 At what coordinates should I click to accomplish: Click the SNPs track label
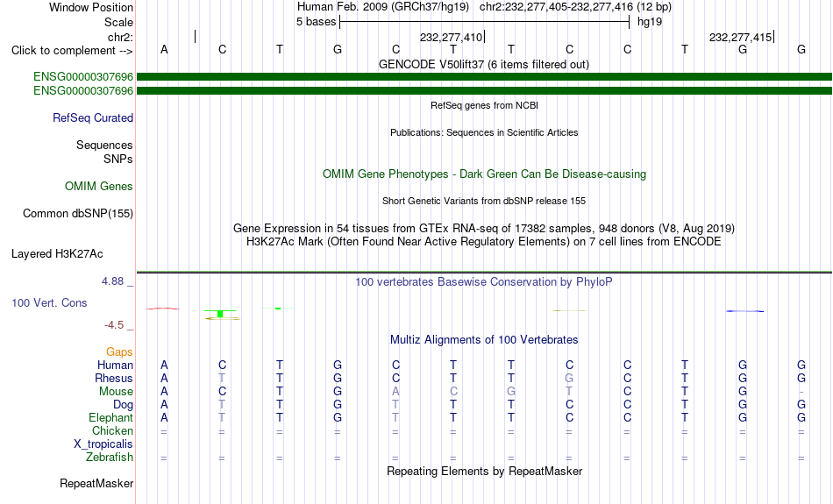pyautogui.click(x=118, y=159)
